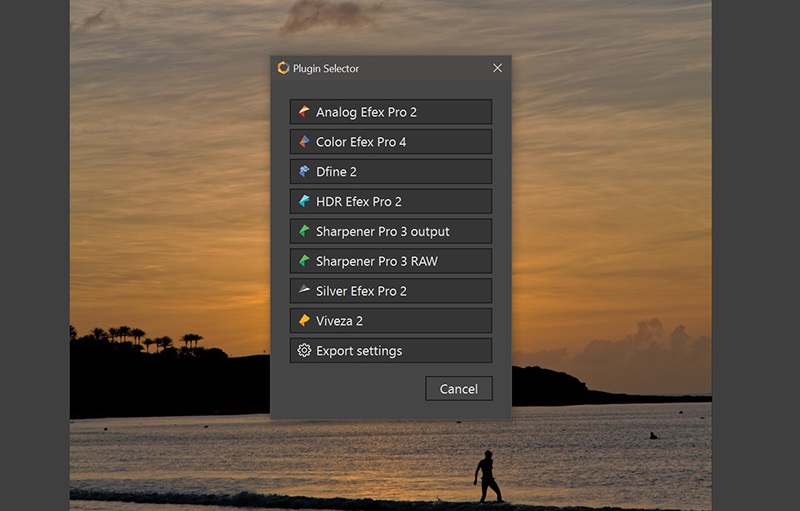Close the Plugin Selector dialog

click(497, 68)
